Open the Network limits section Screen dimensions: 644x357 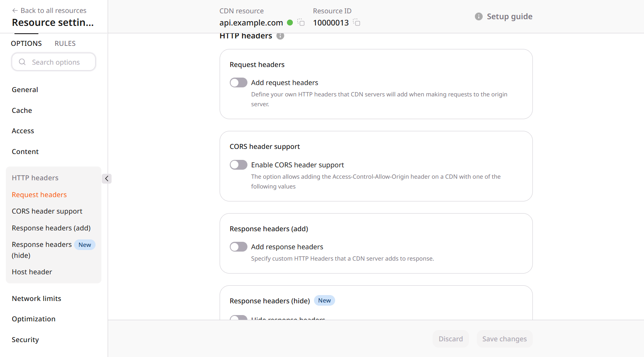pyautogui.click(x=36, y=299)
